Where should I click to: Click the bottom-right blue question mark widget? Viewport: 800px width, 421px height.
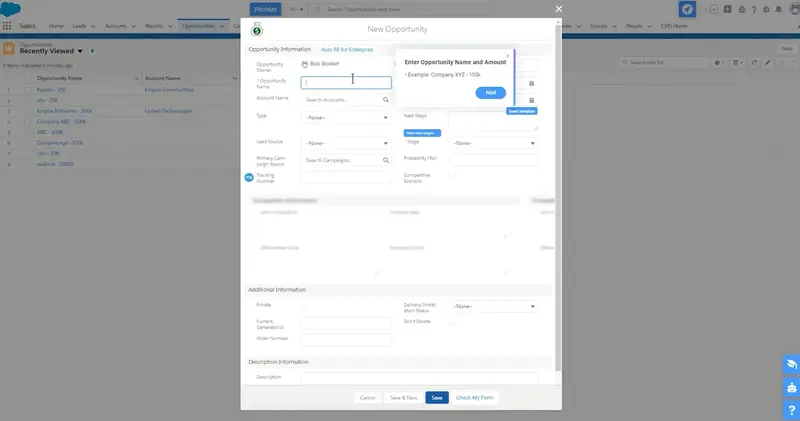click(x=791, y=410)
